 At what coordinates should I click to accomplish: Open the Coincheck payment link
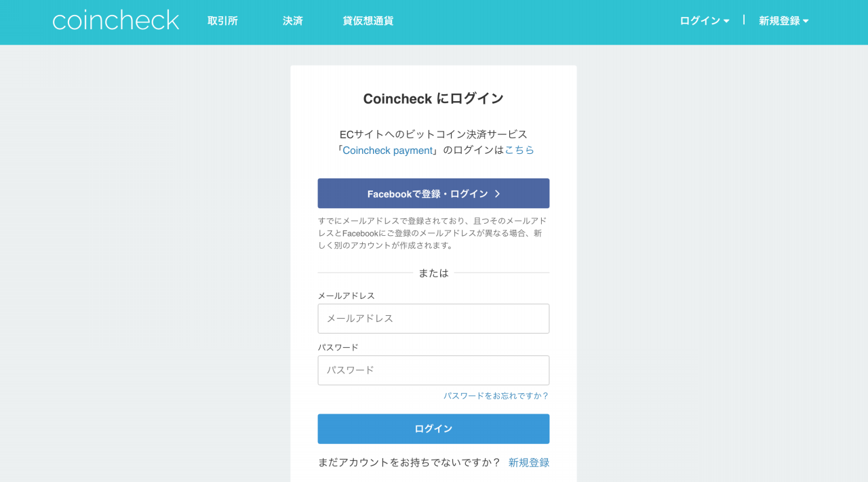click(x=387, y=150)
